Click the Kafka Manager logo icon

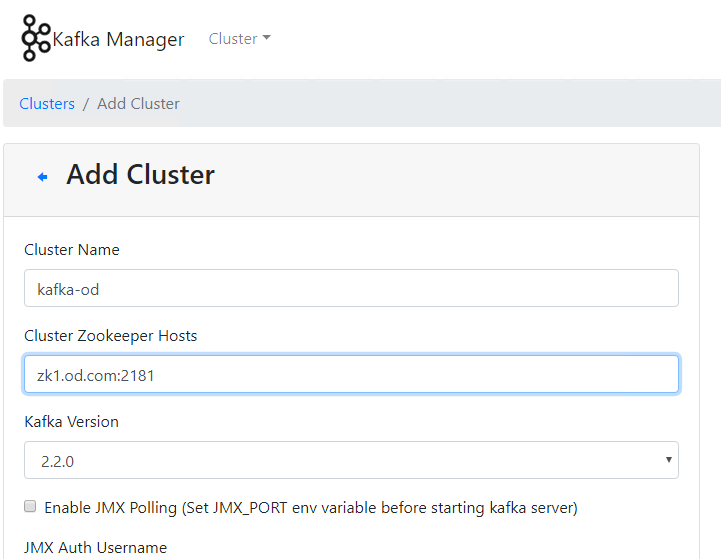[x=36, y=39]
